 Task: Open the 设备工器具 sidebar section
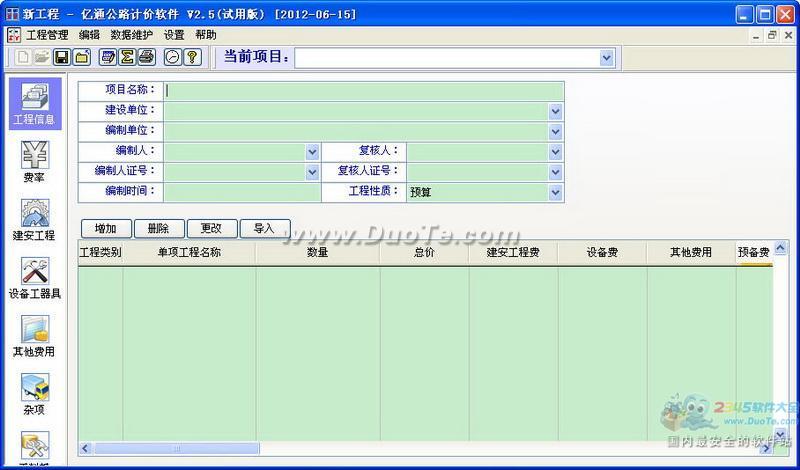coord(35,278)
